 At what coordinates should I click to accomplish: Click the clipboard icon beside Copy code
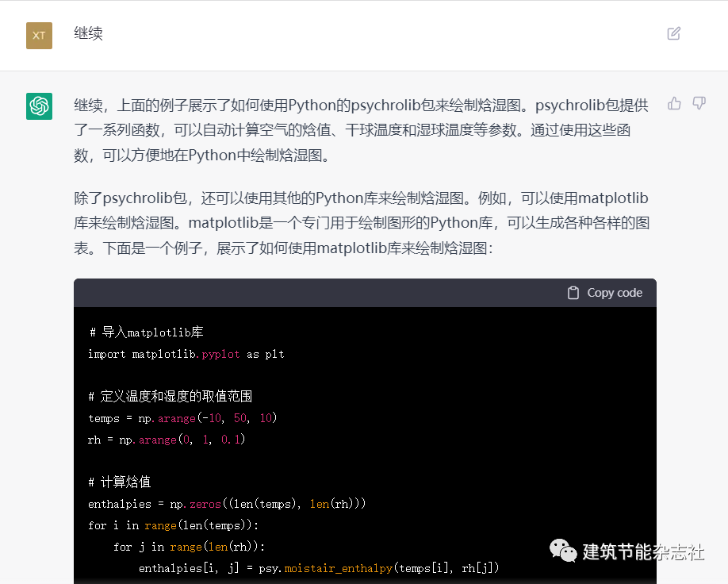point(572,292)
